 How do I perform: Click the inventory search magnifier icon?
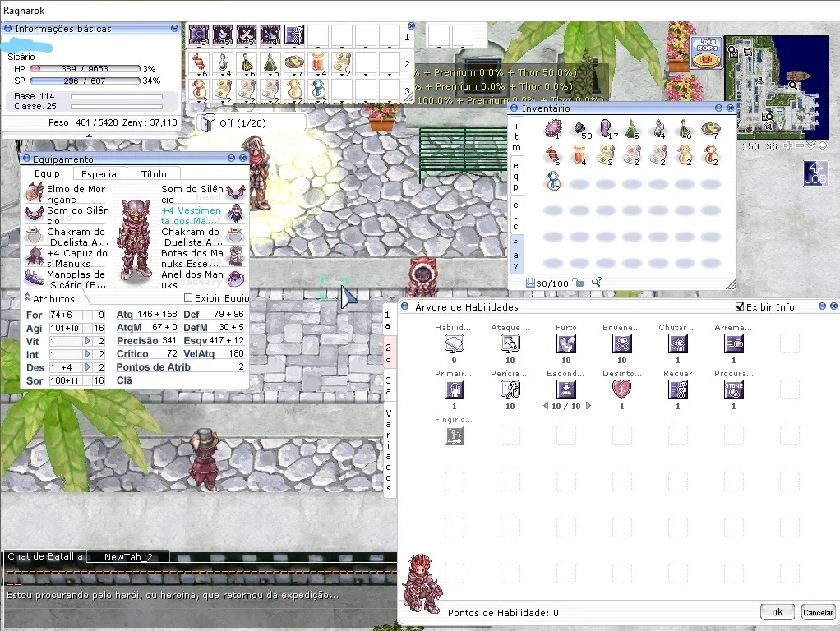[596, 283]
